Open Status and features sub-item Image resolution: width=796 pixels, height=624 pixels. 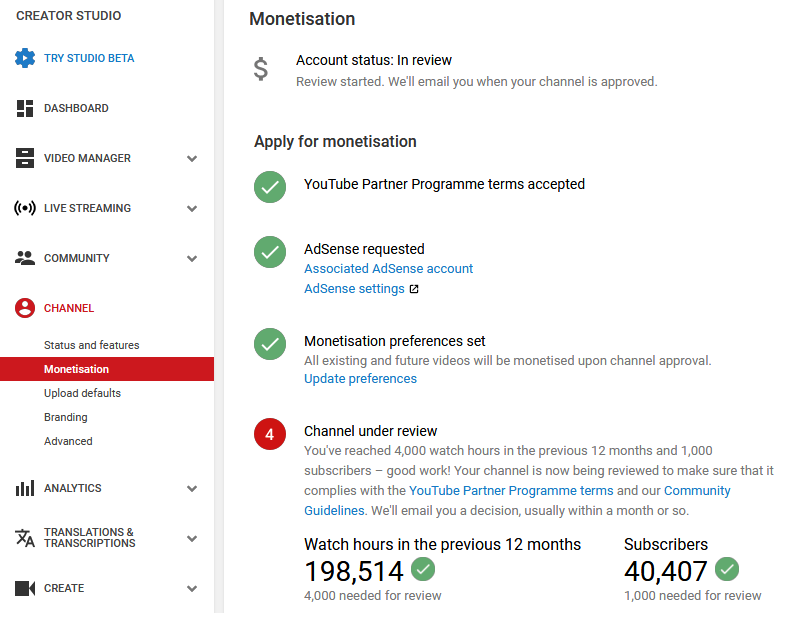click(91, 346)
